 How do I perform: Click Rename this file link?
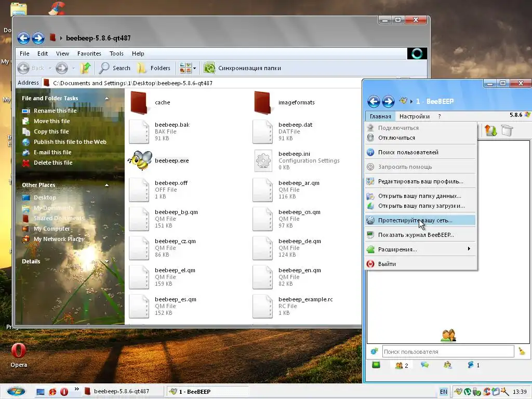point(55,111)
